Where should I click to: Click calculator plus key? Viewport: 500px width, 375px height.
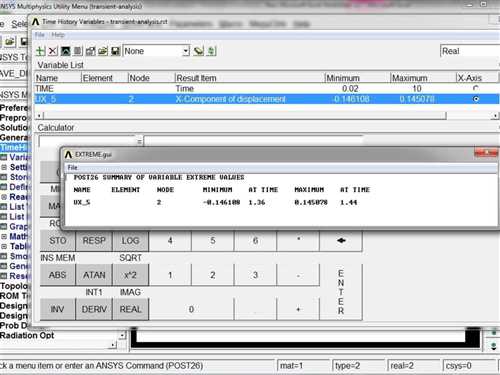[x=298, y=309]
